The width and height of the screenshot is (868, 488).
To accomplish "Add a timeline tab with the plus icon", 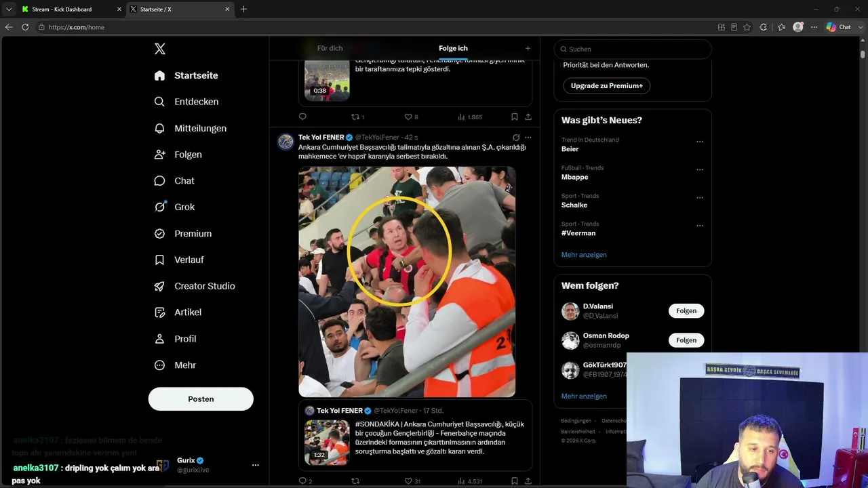I will click(528, 48).
